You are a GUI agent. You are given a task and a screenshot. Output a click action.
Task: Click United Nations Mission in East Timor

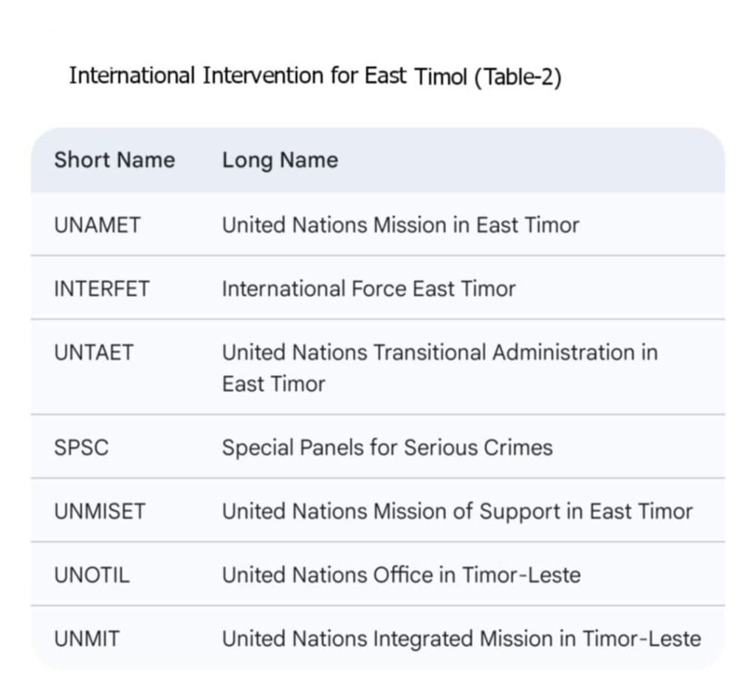point(400,224)
